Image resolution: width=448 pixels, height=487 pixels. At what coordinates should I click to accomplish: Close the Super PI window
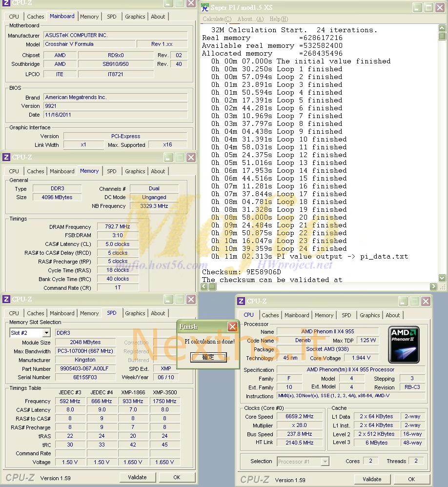(440, 7)
